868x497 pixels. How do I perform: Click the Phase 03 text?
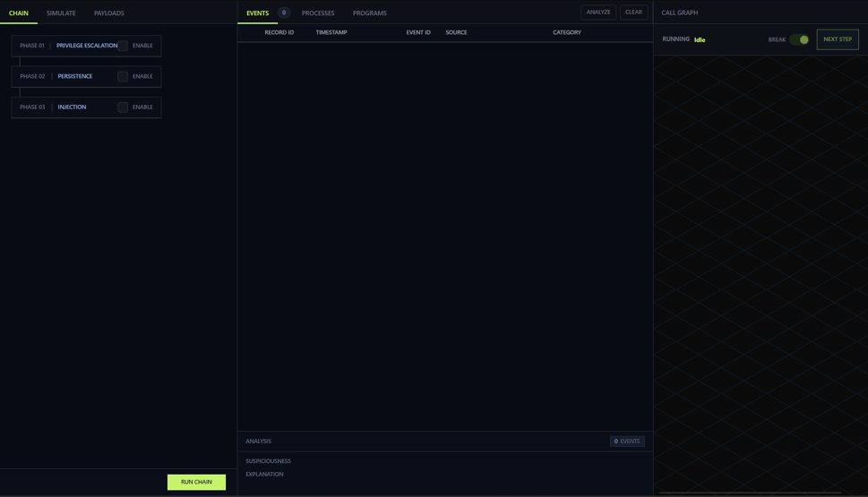pos(32,107)
